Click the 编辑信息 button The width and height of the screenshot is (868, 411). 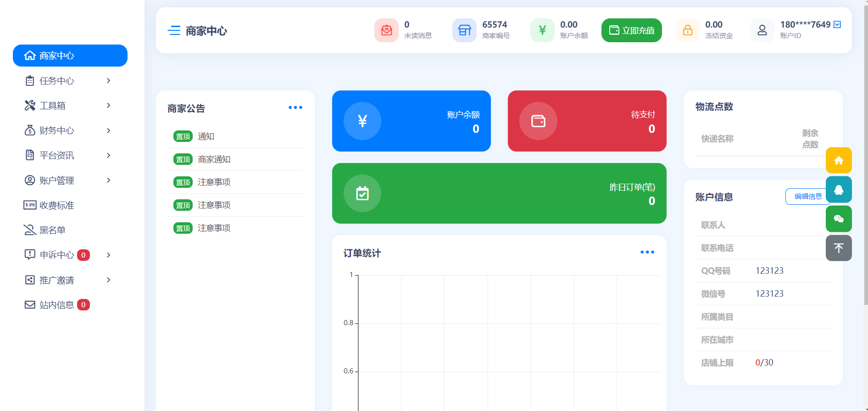pyautogui.click(x=808, y=196)
